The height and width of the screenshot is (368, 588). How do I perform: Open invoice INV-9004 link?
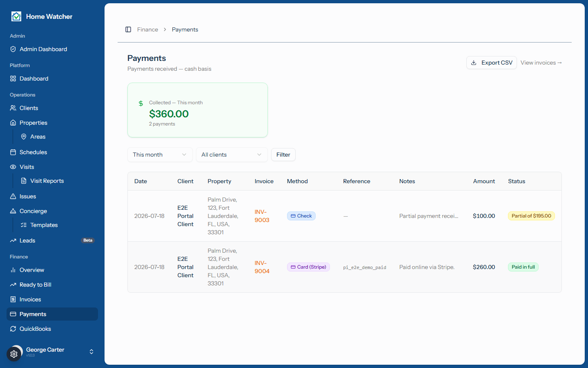[x=262, y=267]
